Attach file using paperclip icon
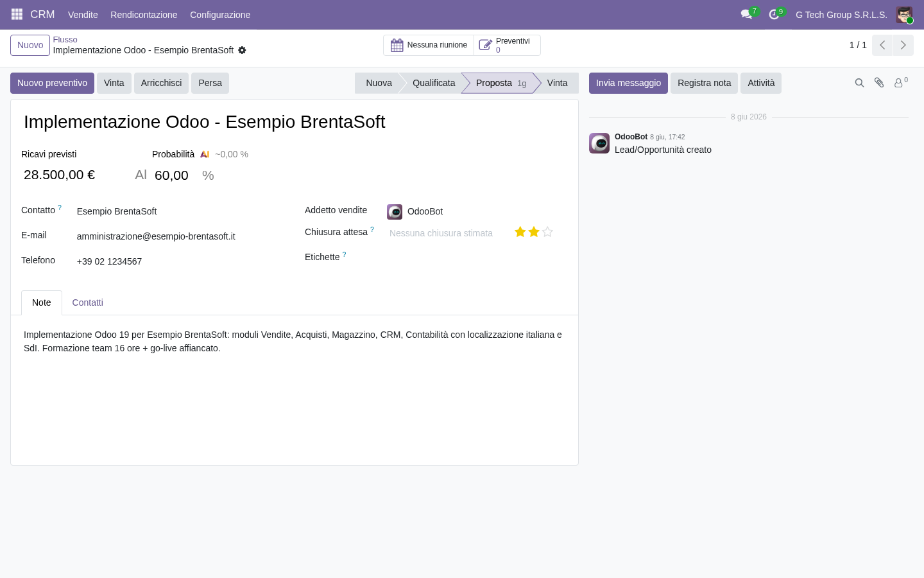The image size is (924, 578). [879, 83]
